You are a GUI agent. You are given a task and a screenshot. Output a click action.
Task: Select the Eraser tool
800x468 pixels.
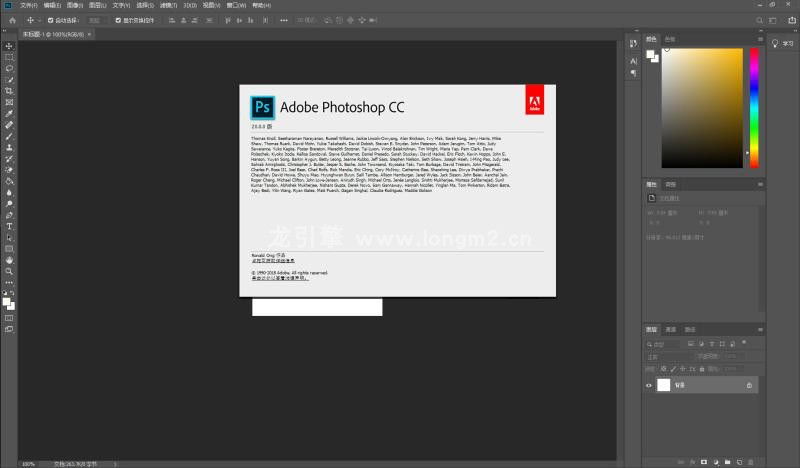click(x=9, y=170)
